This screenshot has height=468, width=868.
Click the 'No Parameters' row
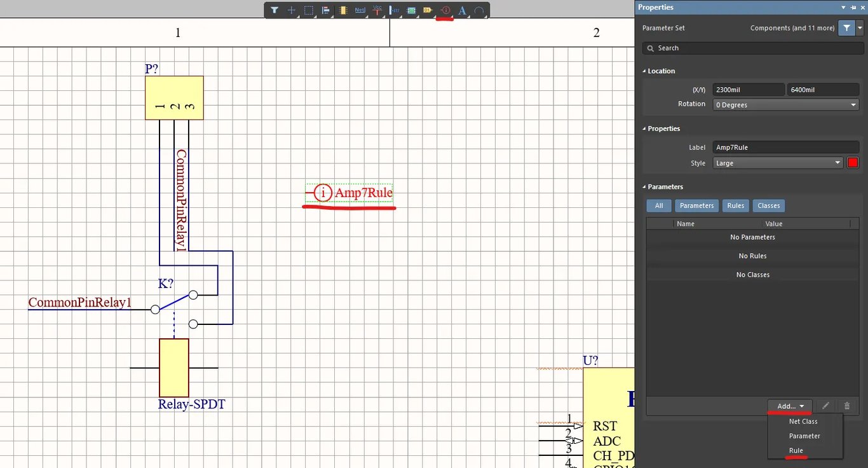coord(752,237)
